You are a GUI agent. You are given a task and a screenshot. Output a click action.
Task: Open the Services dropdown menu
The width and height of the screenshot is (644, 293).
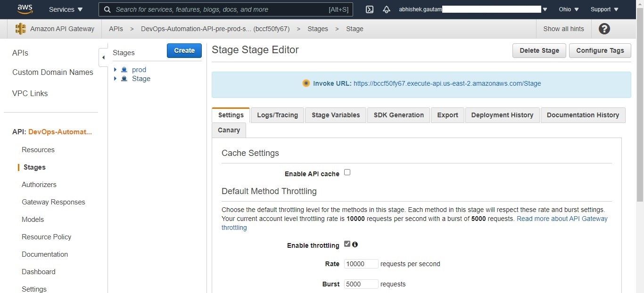point(66,9)
